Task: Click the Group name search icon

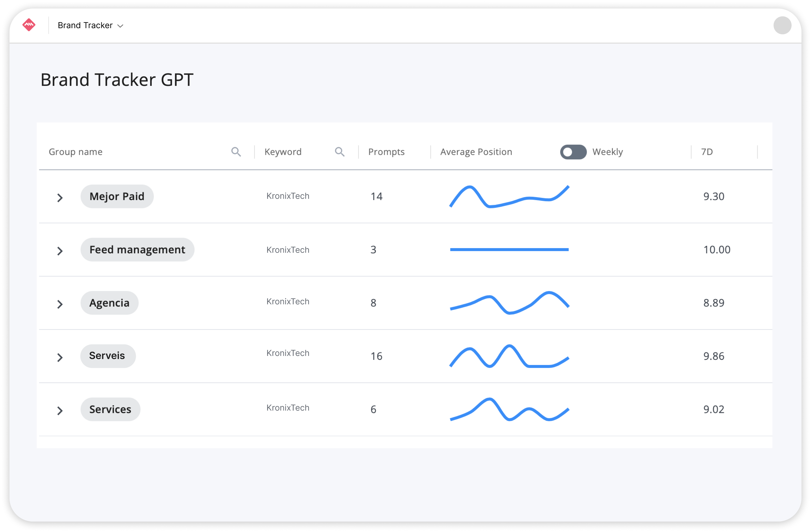Action: click(236, 152)
